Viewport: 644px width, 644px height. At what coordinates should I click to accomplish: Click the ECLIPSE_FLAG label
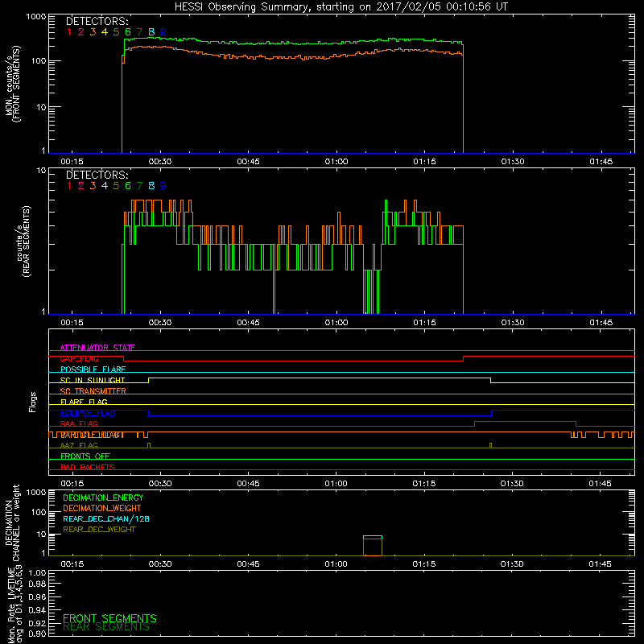pyautogui.click(x=88, y=413)
